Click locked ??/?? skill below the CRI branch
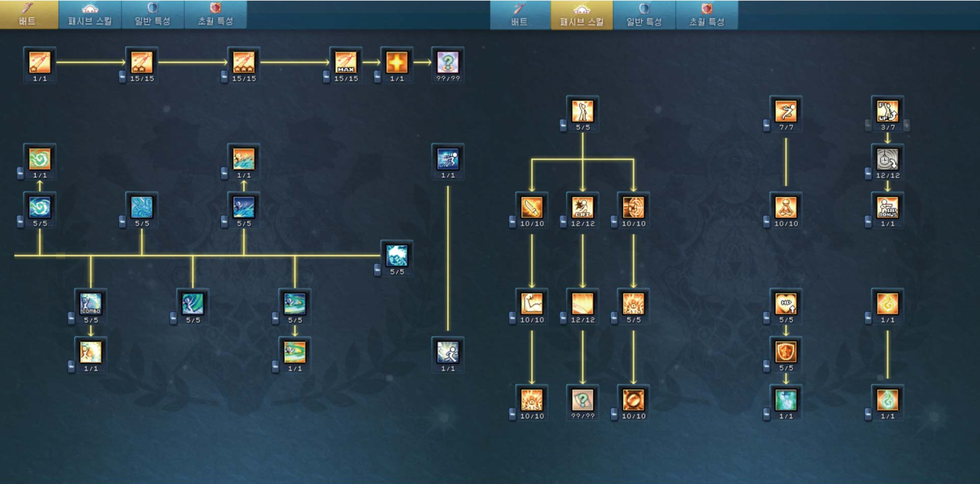 click(x=583, y=400)
